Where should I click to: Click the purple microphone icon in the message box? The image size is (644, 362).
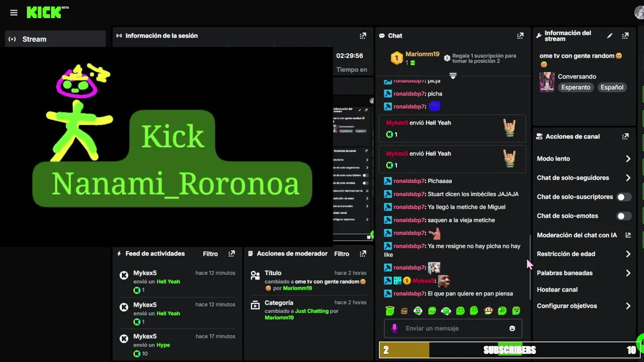point(394,328)
